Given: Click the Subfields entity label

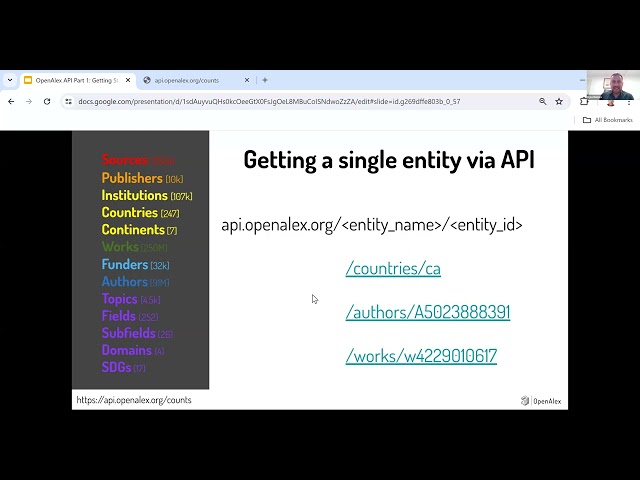Looking at the screenshot, I should pos(129,333).
